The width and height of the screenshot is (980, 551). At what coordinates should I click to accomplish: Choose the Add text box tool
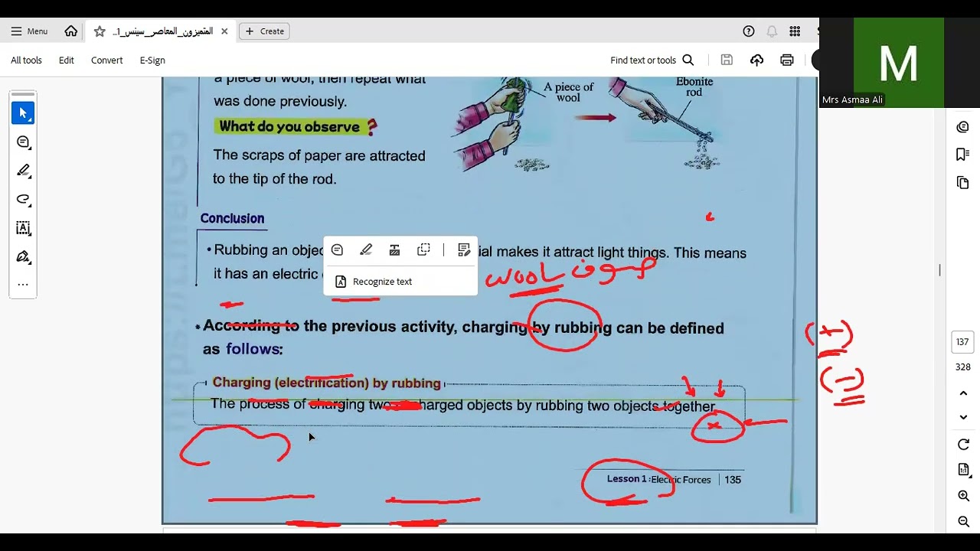click(23, 228)
